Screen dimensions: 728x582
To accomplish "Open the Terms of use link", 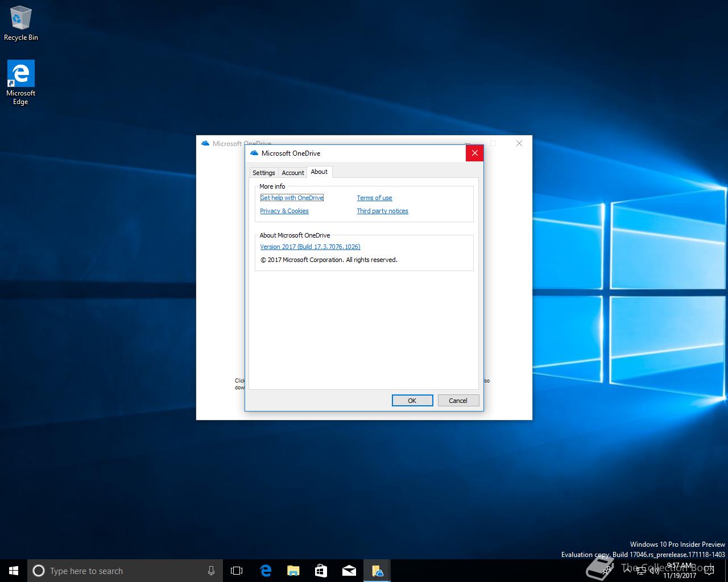I will point(374,198).
